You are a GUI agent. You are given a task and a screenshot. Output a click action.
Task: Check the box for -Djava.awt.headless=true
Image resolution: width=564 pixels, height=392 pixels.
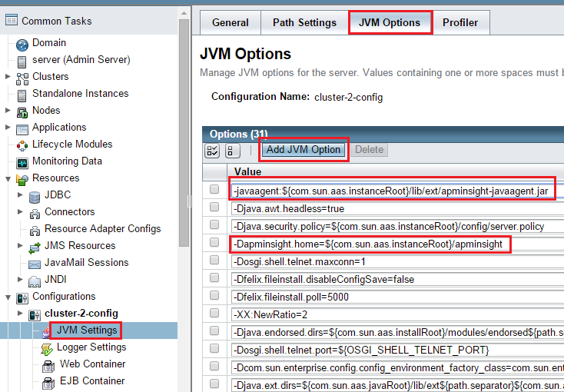pyautogui.click(x=214, y=208)
